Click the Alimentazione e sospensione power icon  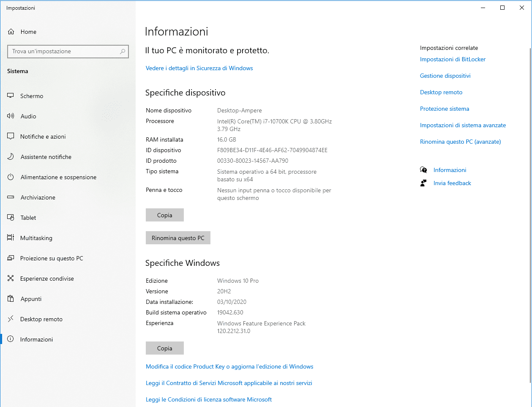pyautogui.click(x=11, y=177)
